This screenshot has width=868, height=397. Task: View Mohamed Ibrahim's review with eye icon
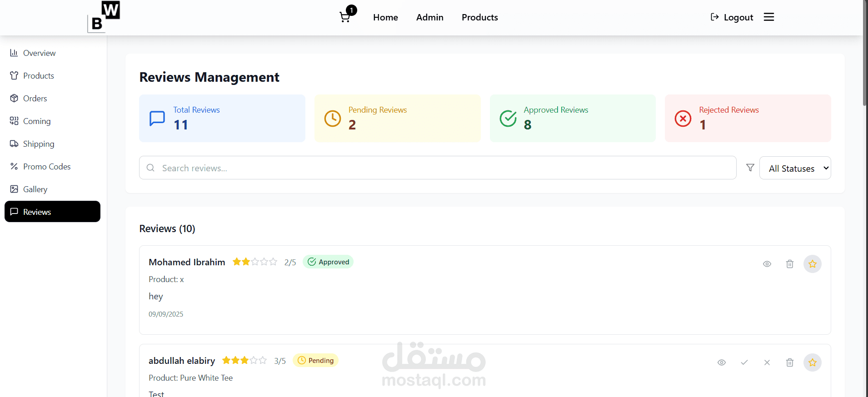click(x=767, y=264)
